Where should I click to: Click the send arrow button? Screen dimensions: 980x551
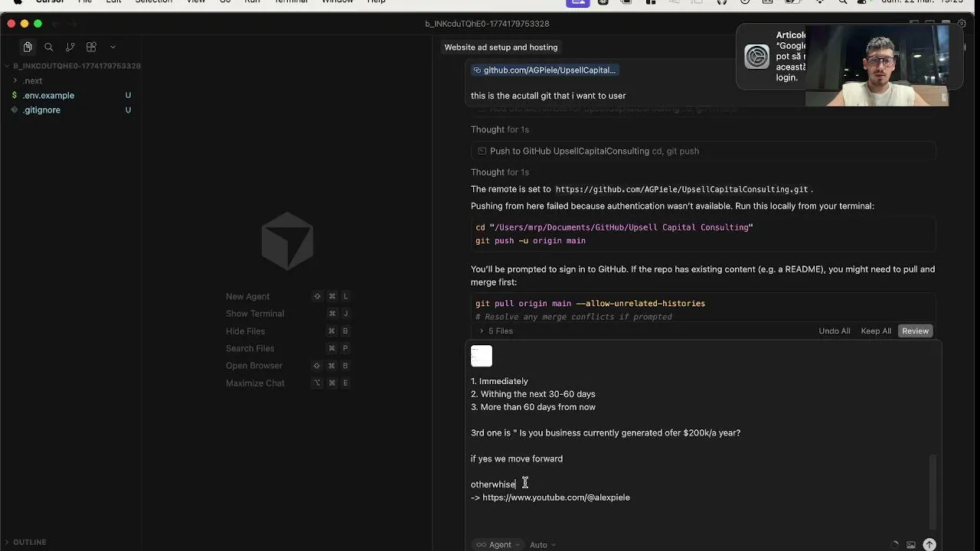929,545
